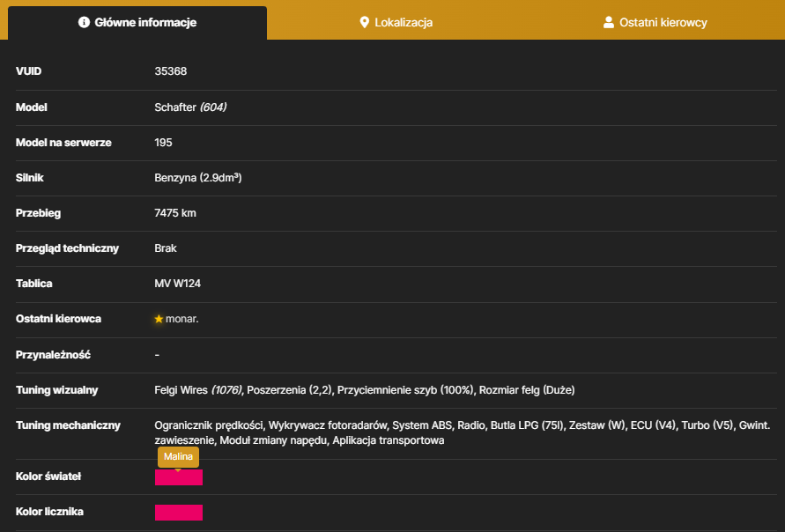Click the Silnik row label
Screen dimensions: 785x532
(x=30, y=178)
